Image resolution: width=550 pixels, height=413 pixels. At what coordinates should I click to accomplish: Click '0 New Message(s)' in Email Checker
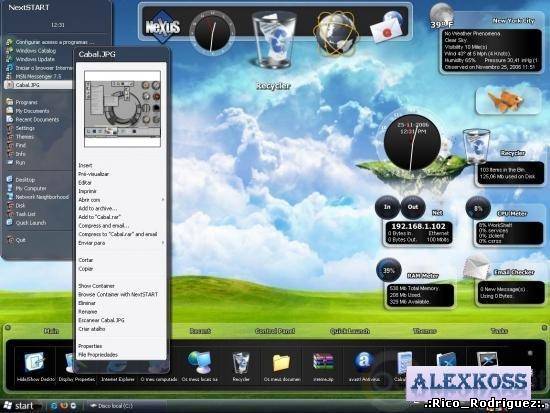(502, 289)
